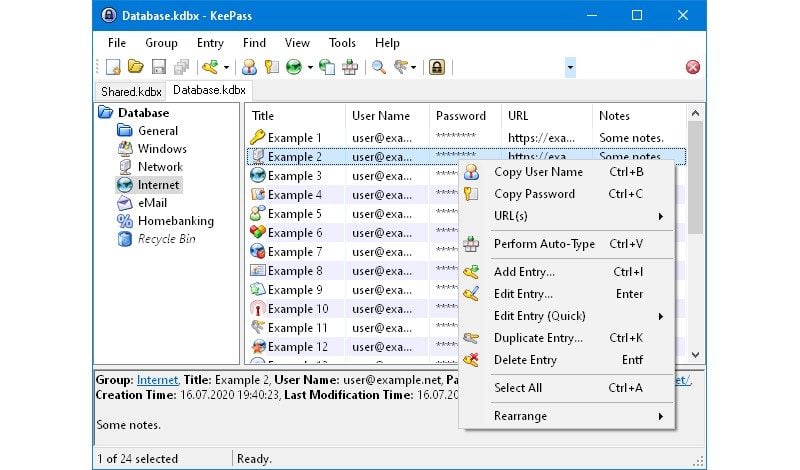This screenshot has height=470, width=800.
Task: Open the Open URL globe dropdown arrow
Action: pos(310,68)
